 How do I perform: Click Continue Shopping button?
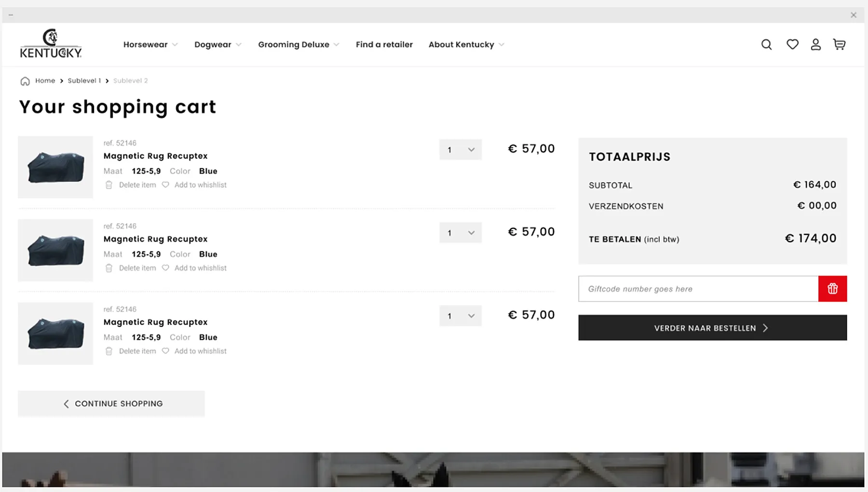111,404
